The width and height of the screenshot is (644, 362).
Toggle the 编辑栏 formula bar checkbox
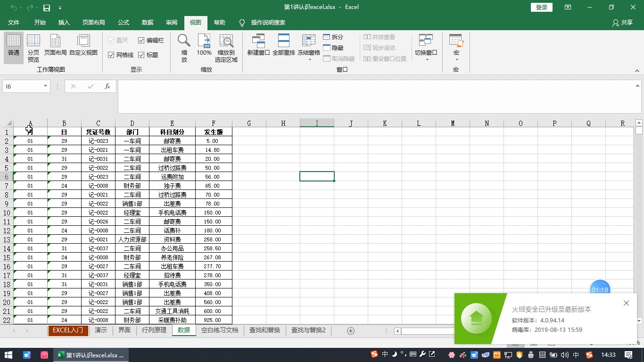[x=141, y=40]
